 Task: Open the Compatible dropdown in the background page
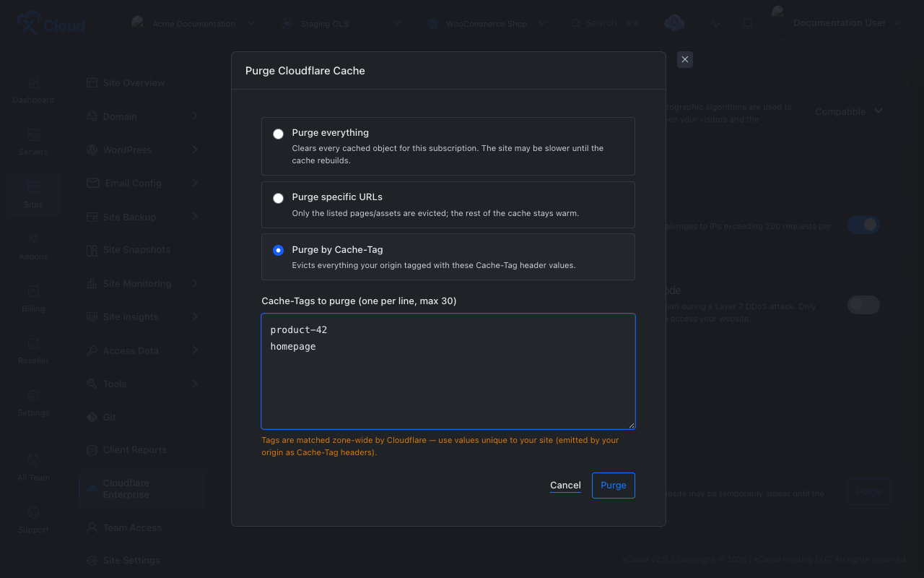coord(849,111)
